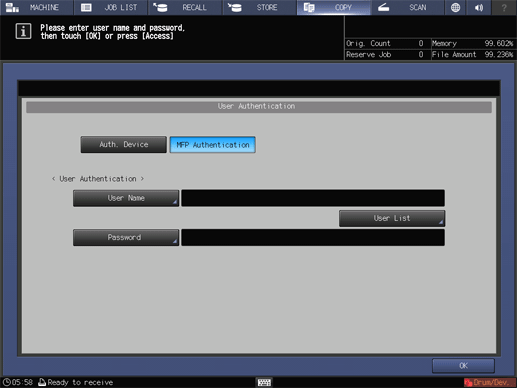
Task: Open the SCAN tab
Action: (x=408, y=7)
